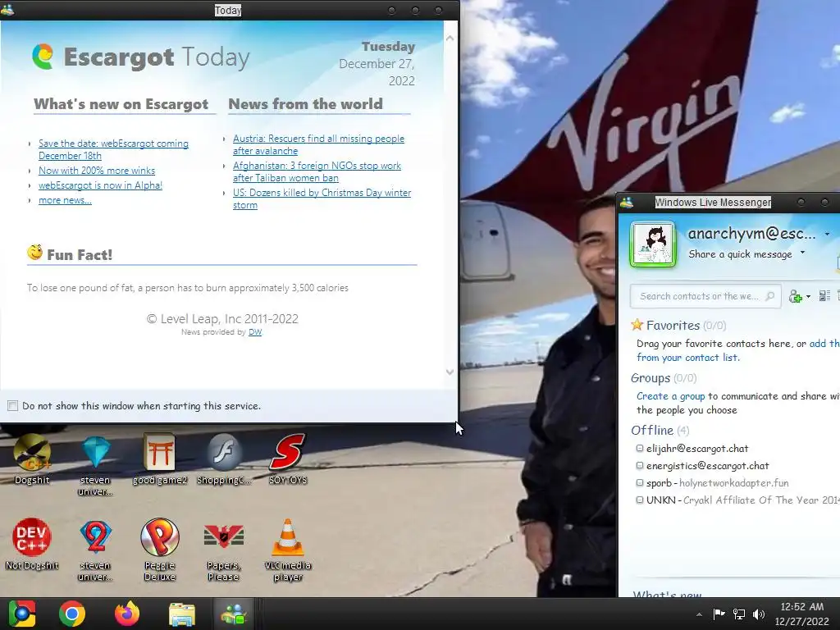The height and width of the screenshot is (630, 840).
Task: Open the Afghanistan NGOs news link
Action: [317, 171]
